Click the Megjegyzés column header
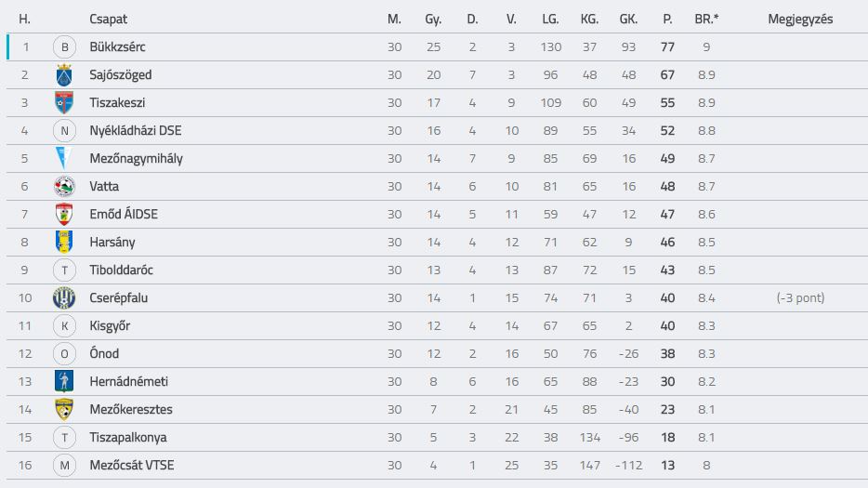 point(800,19)
